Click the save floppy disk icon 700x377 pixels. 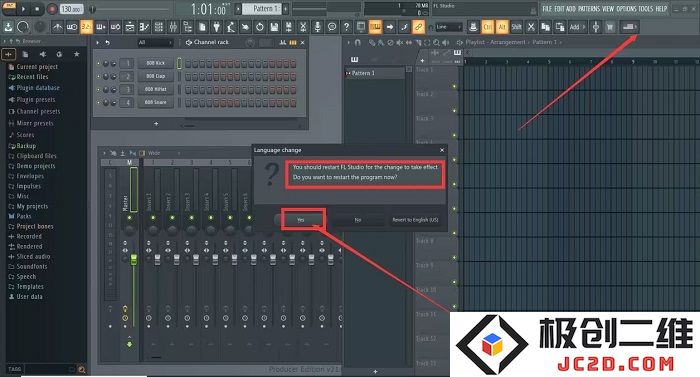pyautogui.click(x=274, y=27)
